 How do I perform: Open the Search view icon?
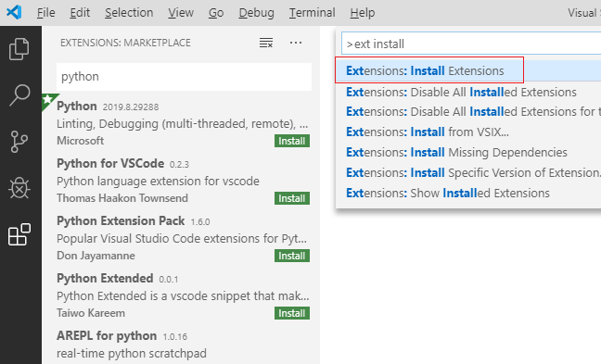coord(19,94)
